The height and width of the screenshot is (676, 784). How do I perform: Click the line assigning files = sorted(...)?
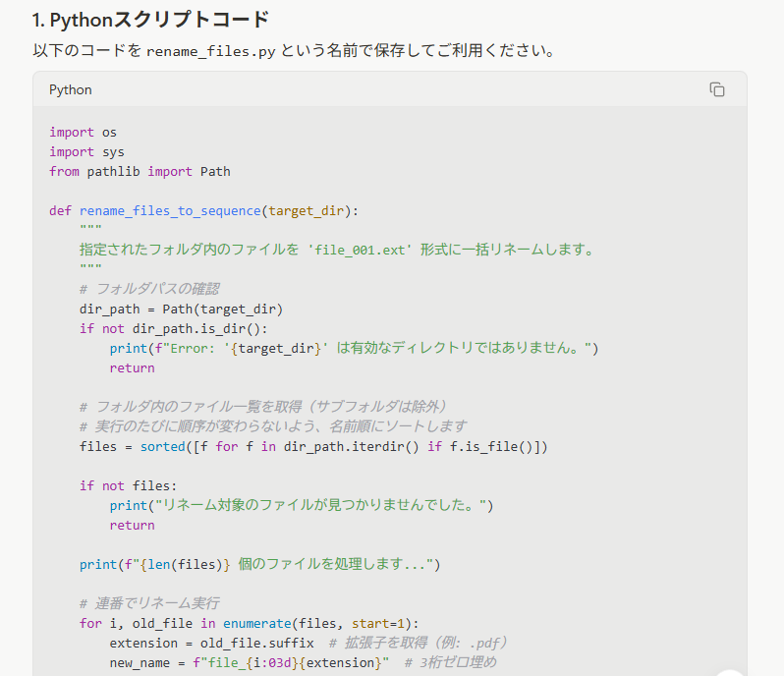(x=313, y=446)
